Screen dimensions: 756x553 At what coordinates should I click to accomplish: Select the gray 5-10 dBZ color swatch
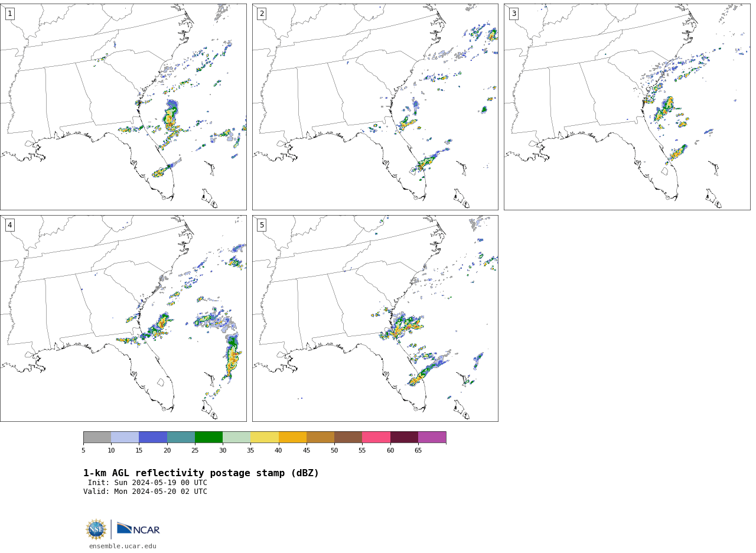(97, 437)
